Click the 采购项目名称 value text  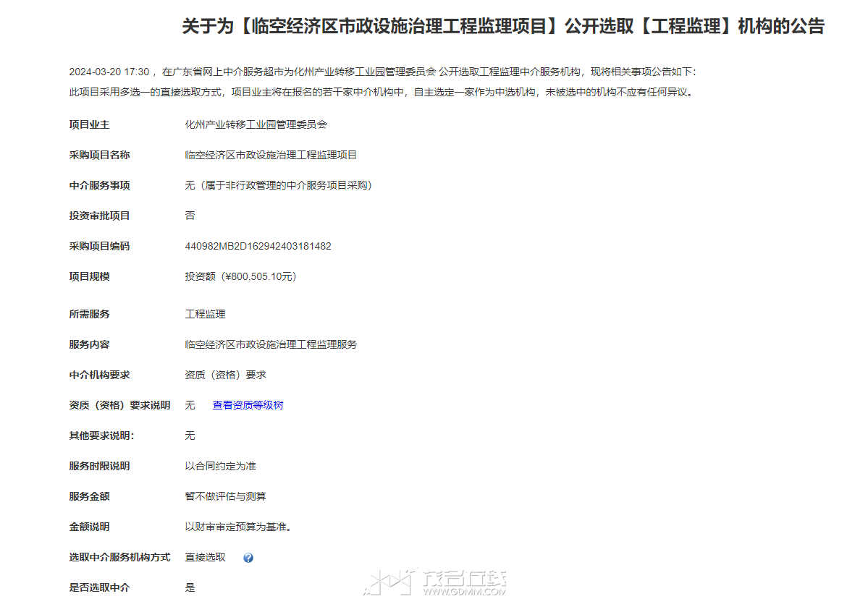coord(271,155)
